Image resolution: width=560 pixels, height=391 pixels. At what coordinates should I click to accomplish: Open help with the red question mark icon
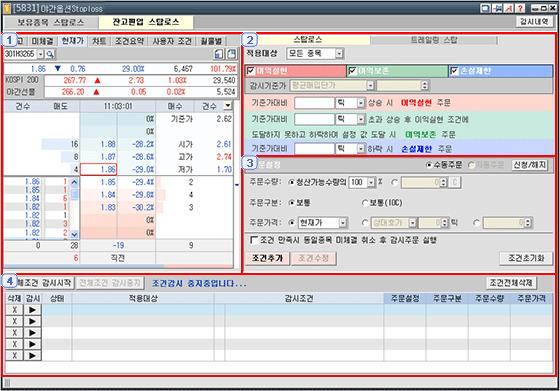pos(520,8)
